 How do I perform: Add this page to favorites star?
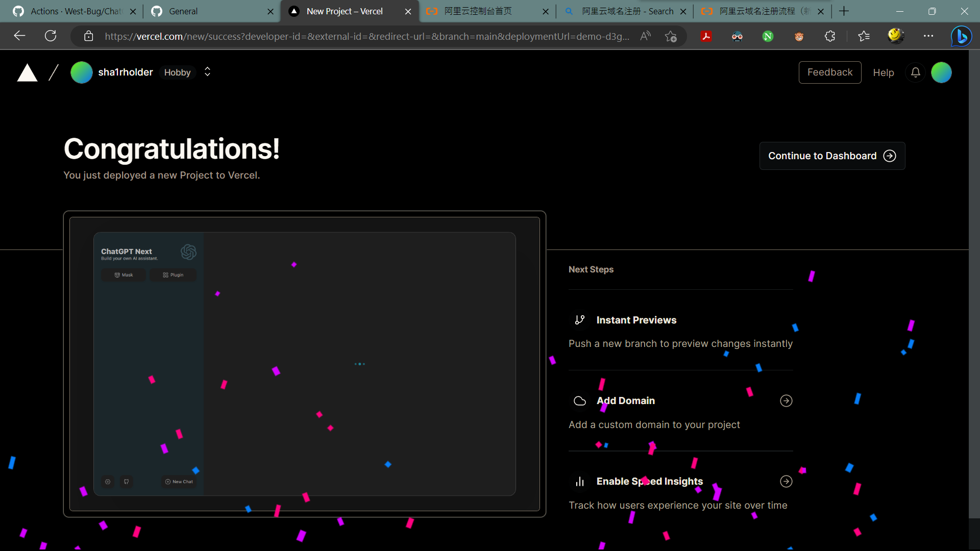(671, 36)
